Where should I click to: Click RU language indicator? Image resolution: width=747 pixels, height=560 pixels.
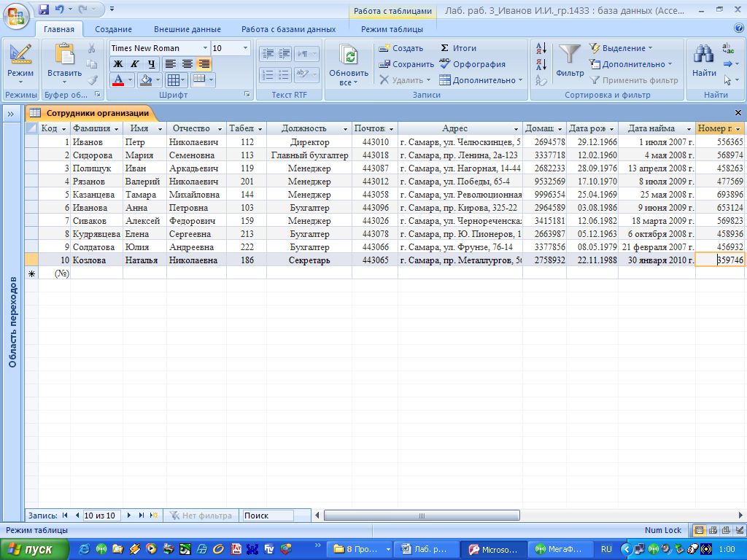coord(606,549)
